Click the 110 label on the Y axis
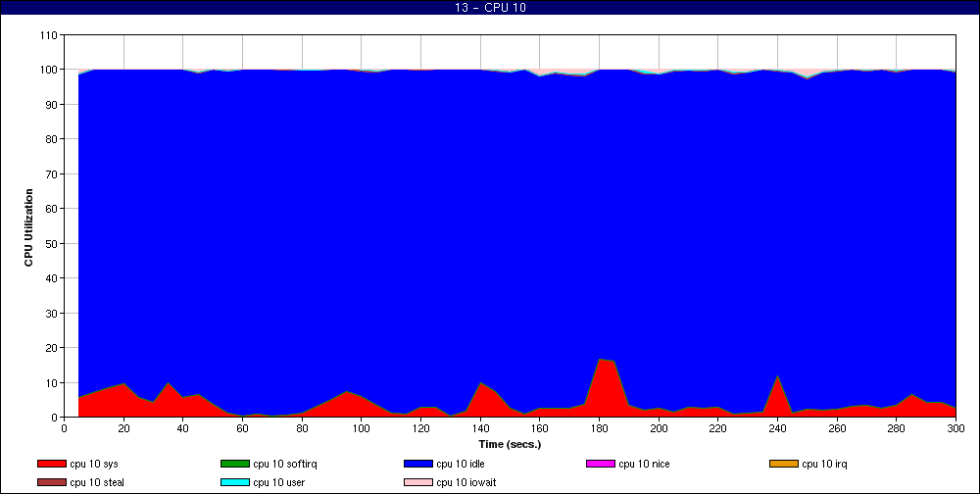 (49, 35)
